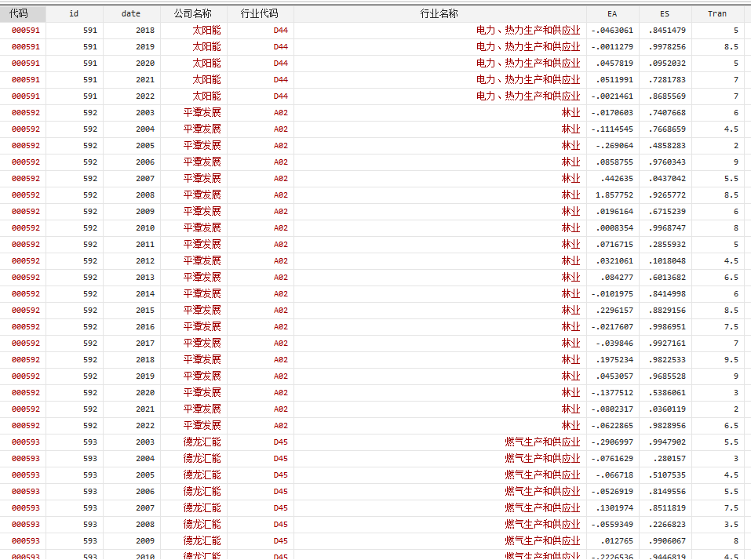Select the id column header
751x560 pixels.
74,13
